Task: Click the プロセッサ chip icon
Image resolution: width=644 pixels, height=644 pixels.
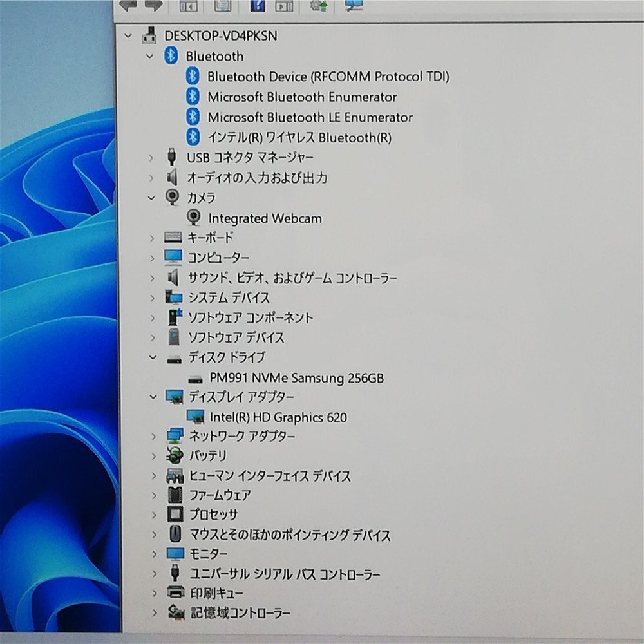Action: pyautogui.click(x=175, y=514)
